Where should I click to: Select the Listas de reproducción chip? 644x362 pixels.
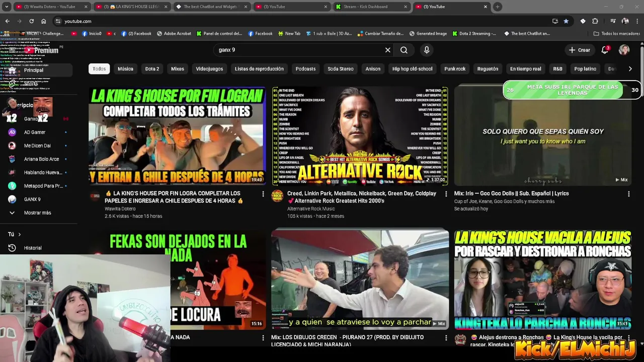coord(259,69)
